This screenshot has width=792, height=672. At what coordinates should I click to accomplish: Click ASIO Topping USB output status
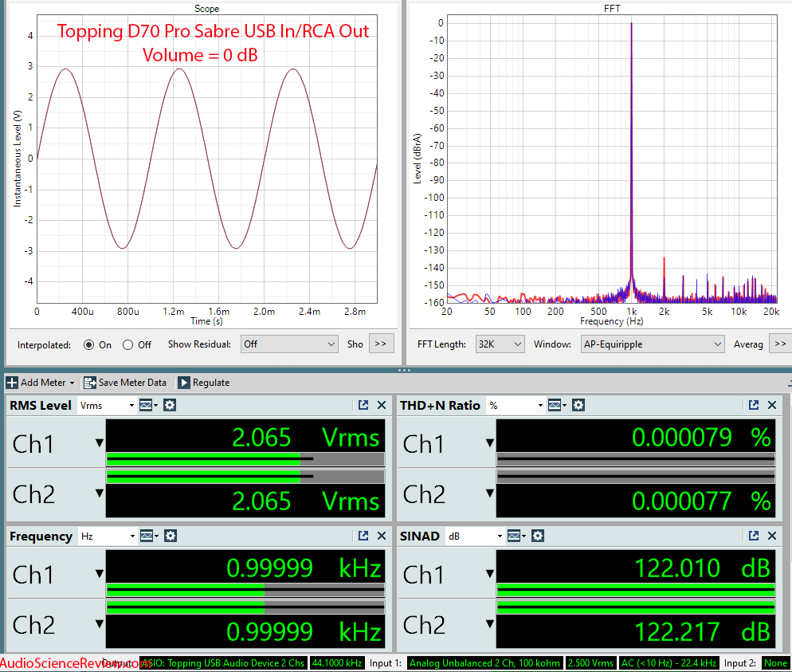(223, 663)
